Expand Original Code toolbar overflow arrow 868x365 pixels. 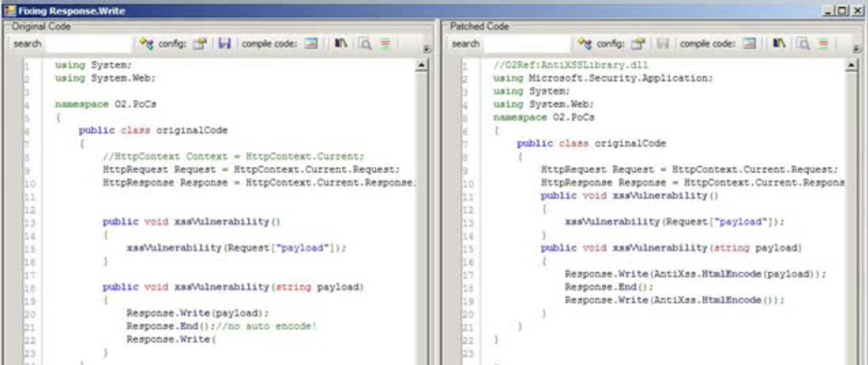tap(427, 49)
